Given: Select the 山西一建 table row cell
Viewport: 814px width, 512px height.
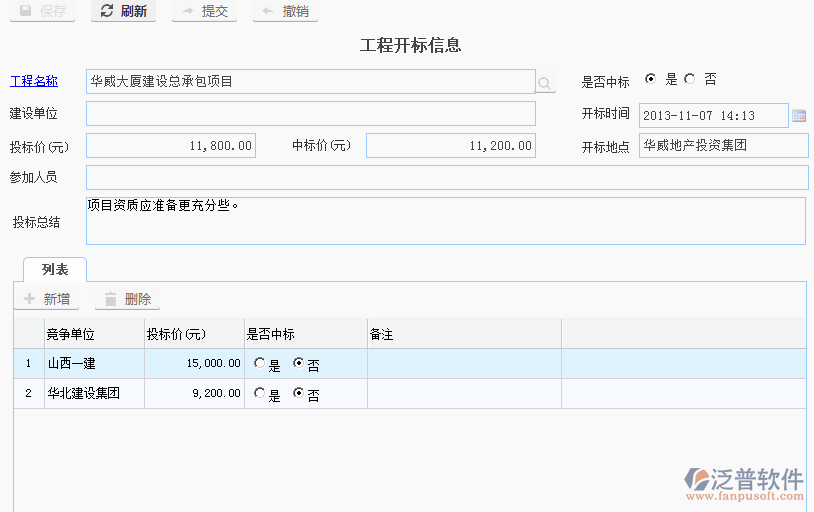Looking at the screenshot, I should [x=94, y=364].
